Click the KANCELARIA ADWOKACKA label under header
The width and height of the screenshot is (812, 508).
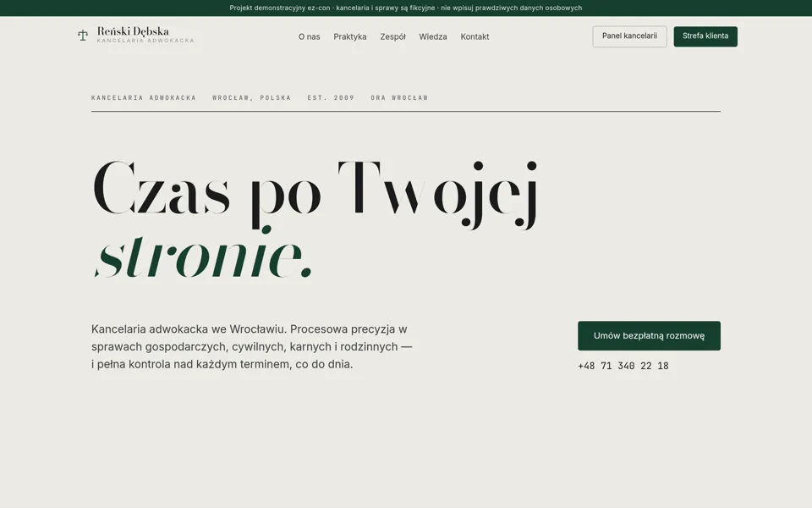tap(144, 97)
